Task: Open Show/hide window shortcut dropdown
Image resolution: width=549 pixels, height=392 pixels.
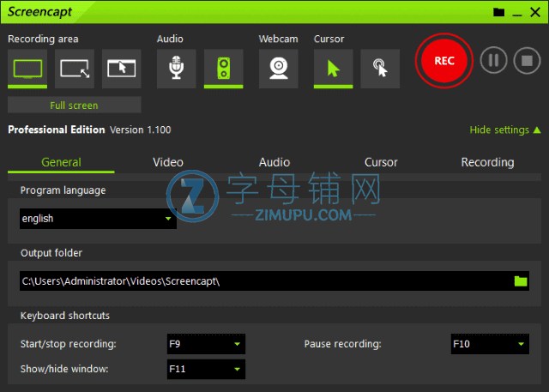Action: (x=206, y=369)
